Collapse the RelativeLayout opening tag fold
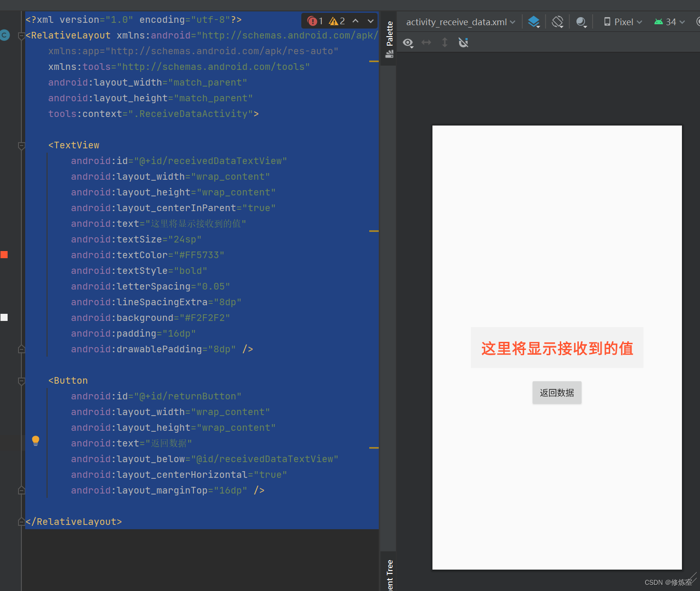This screenshot has height=591, width=700. (x=21, y=36)
